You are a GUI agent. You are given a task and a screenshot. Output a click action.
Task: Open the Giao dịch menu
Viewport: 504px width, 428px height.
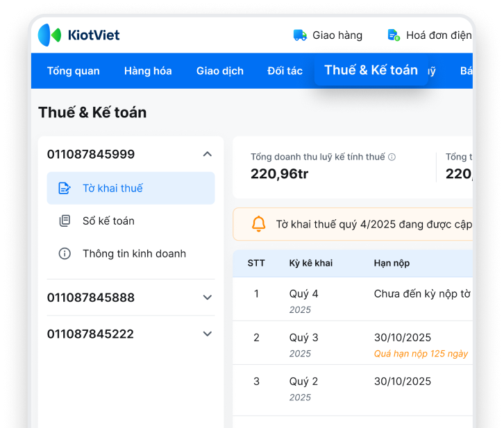219,71
